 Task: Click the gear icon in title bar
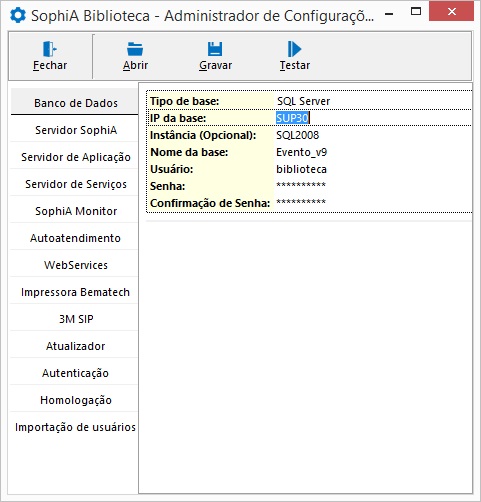click(x=18, y=15)
